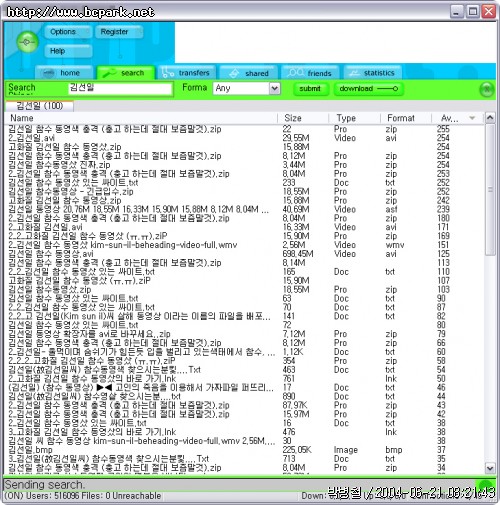Select the 476 size lnk row

(x=243, y=432)
